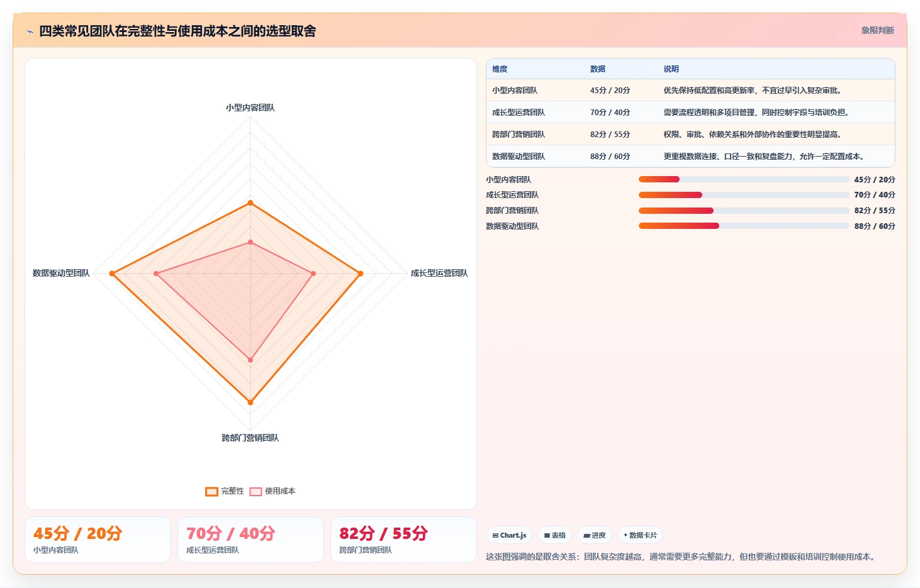Screen dimensions: 920x588
Task: Click the 象限判断 label in header
Action: (877, 30)
